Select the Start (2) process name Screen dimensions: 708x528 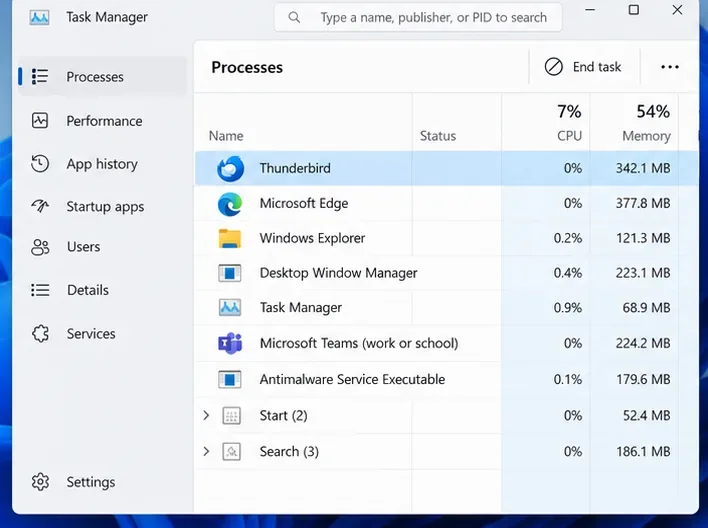click(x=284, y=416)
